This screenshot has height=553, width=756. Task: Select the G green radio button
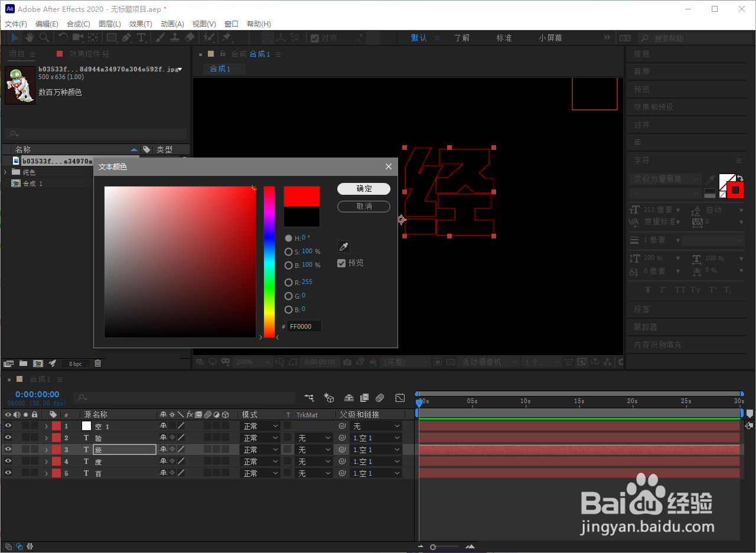pos(288,296)
